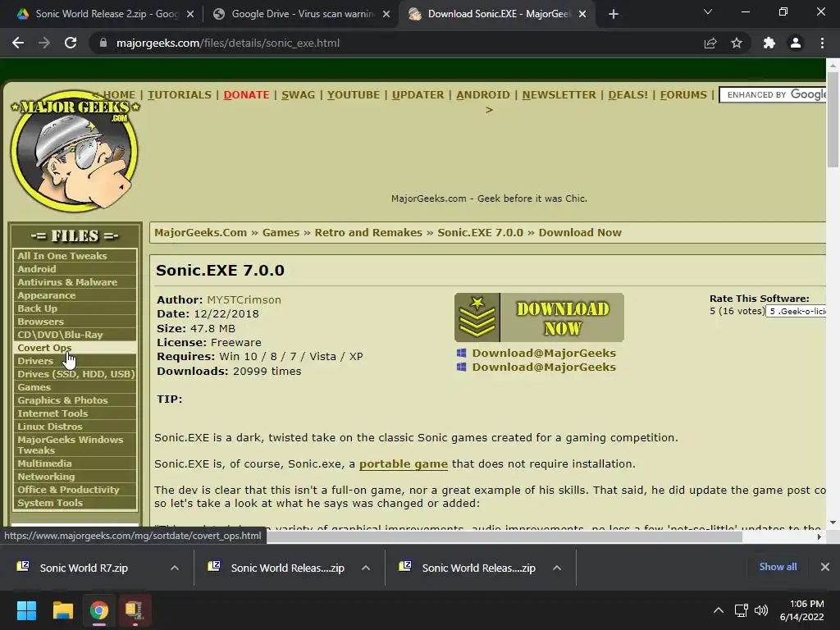Screen dimensions: 840x630
Task: Open the DEALS! nav link
Action: (628, 95)
